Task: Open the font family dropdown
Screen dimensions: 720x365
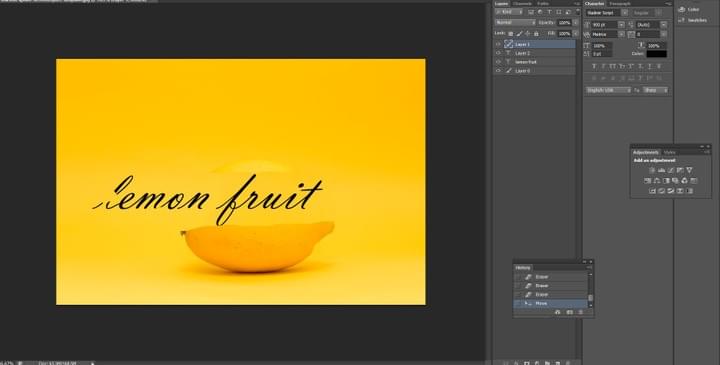Action: coord(624,13)
